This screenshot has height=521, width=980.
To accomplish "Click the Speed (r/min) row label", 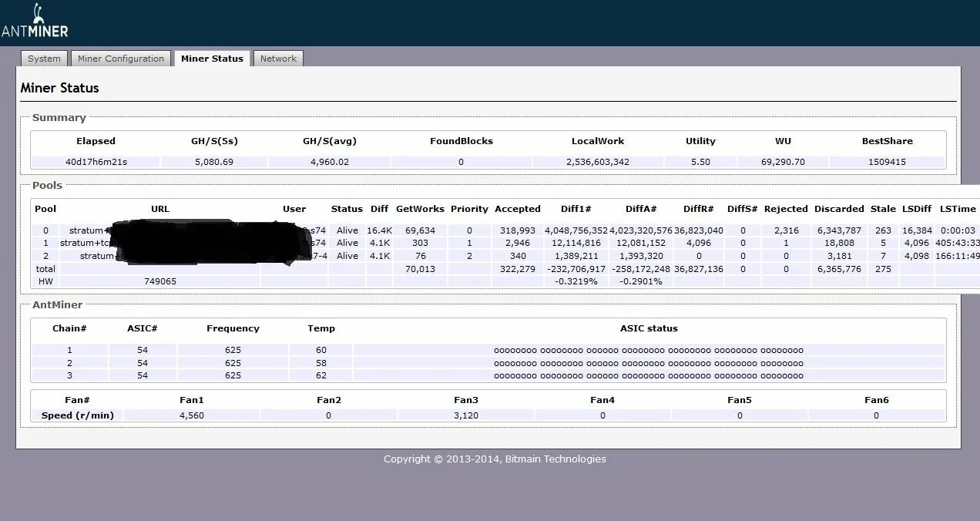I will click(x=77, y=415).
